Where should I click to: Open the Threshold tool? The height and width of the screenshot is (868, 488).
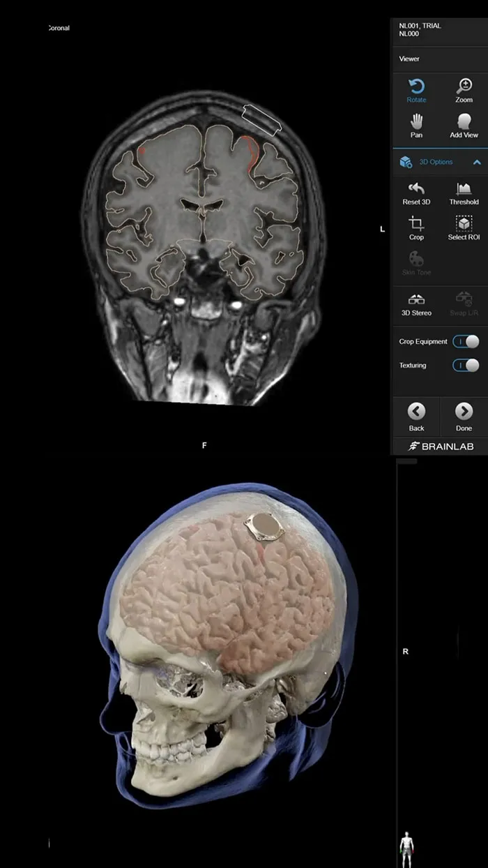point(464,193)
